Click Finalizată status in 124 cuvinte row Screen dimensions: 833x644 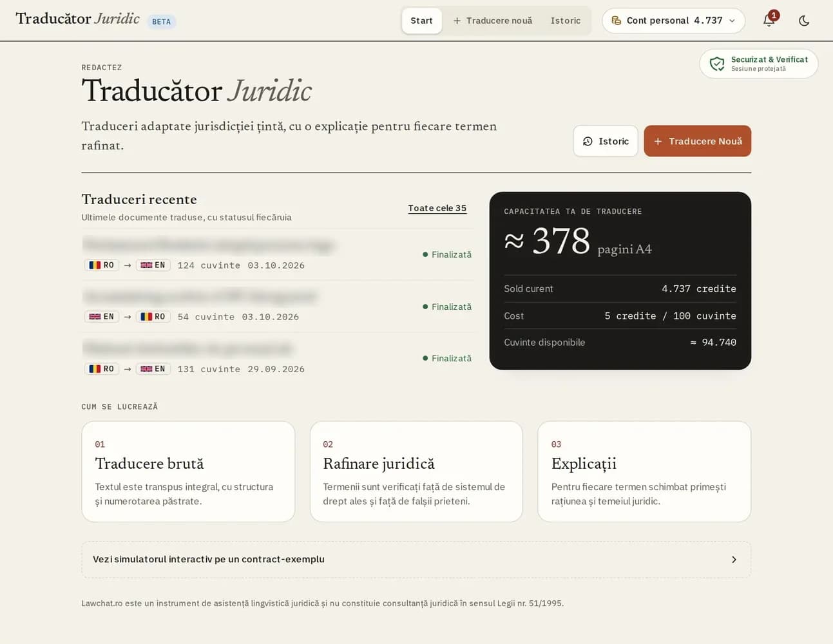[x=447, y=254]
